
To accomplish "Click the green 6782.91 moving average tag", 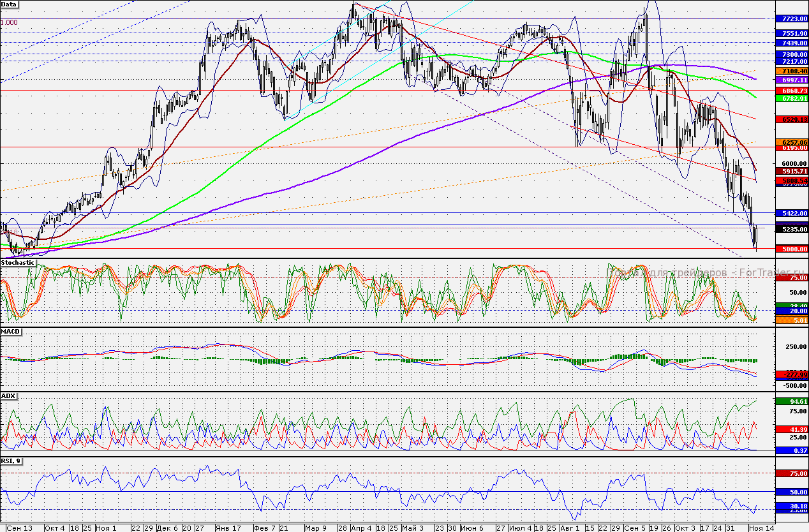I will pyautogui.click(x=790, y=99).
